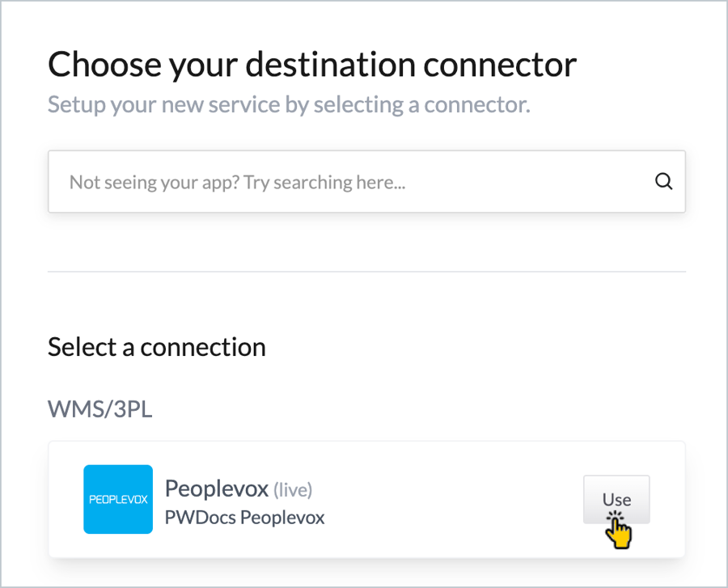Click the magnifying glass search icon
728x588 pixels.
(663, 182)
